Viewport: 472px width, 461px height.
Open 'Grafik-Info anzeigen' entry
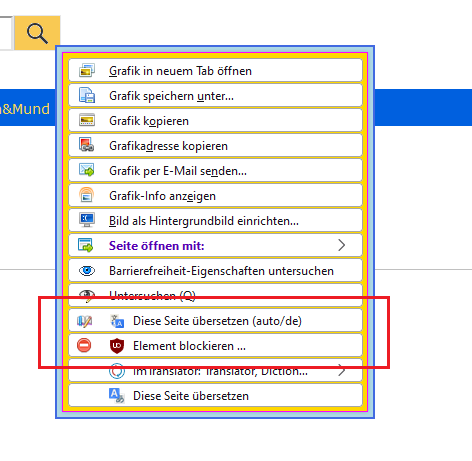coord(215,195)
